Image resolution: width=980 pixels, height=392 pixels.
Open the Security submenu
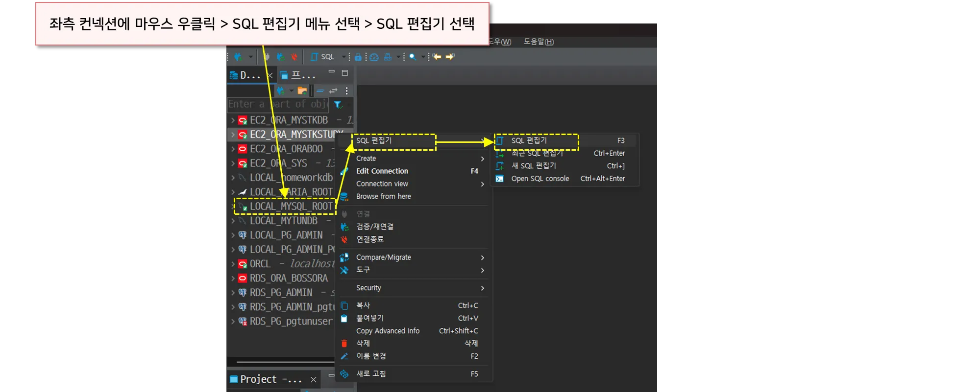[413, 288]
